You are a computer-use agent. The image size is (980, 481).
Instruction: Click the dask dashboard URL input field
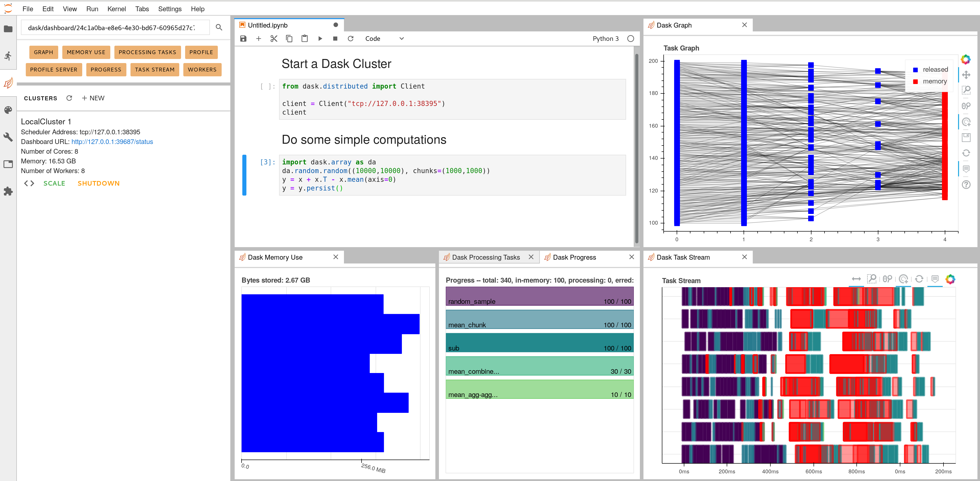pos(114,28)
